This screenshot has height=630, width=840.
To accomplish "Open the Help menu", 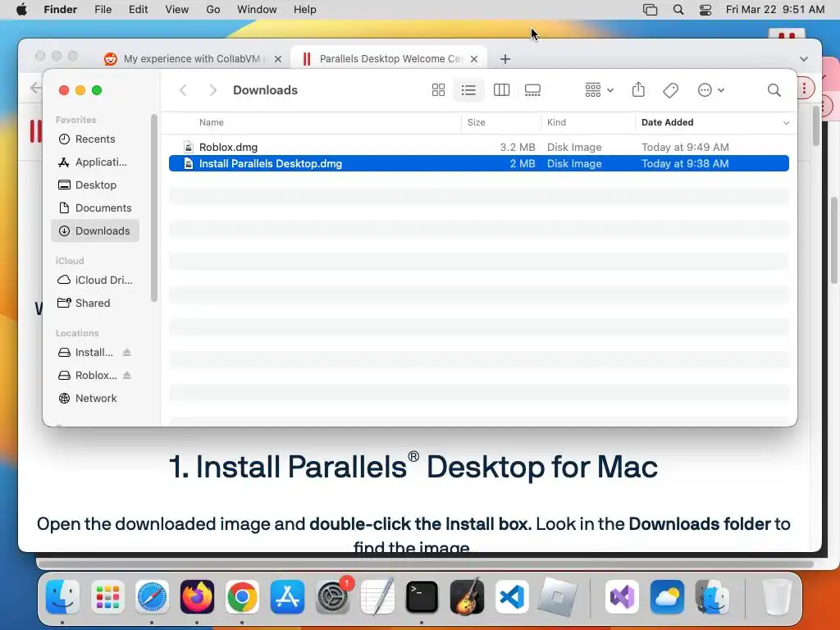I will point(305,10).
